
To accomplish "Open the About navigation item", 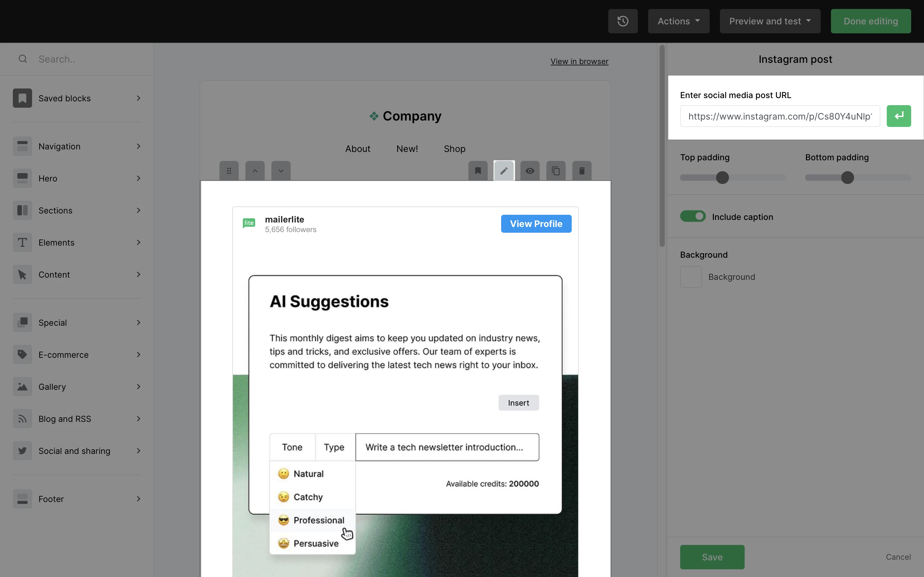I will tap(357, 149).
